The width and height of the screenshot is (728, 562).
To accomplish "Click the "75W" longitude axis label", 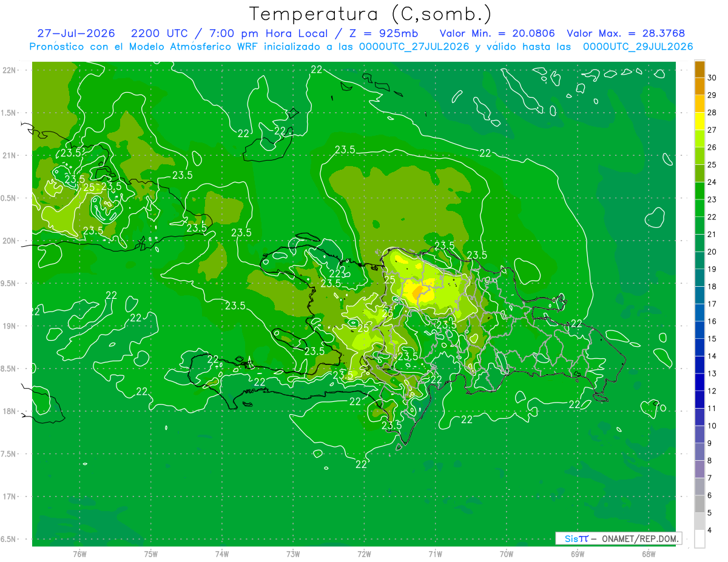I will 151,554.
